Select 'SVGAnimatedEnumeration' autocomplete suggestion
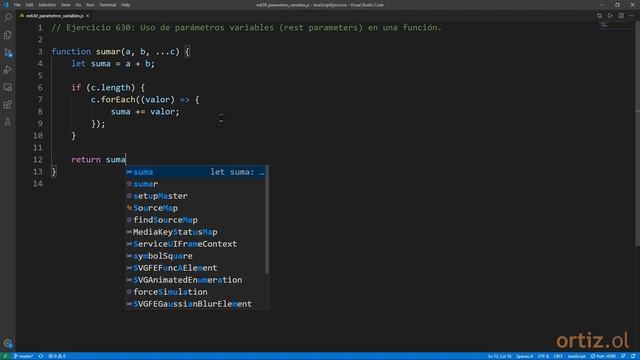Image resolution: width=640 pixels, height=360 pixels. 196,280
